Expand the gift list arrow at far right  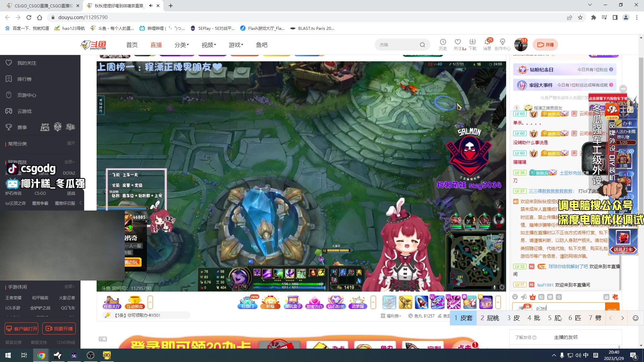[498, 302]
